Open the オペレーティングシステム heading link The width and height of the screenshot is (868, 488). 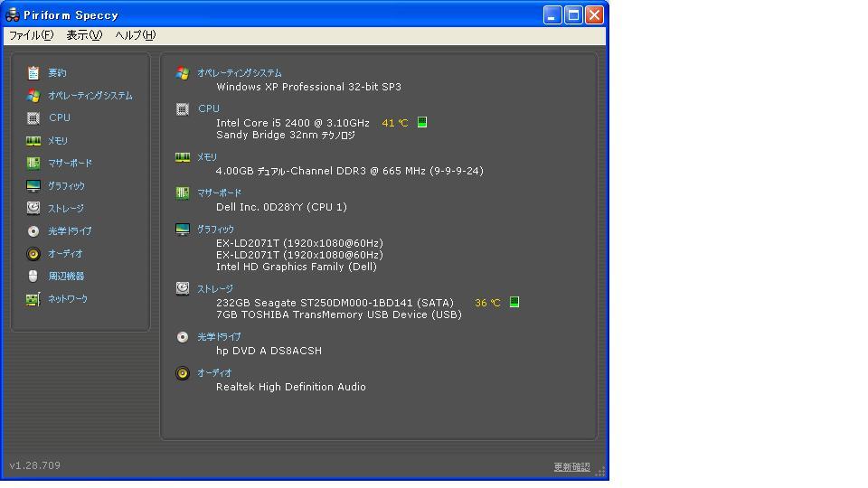pyautogui.click(x=239, y=73)
